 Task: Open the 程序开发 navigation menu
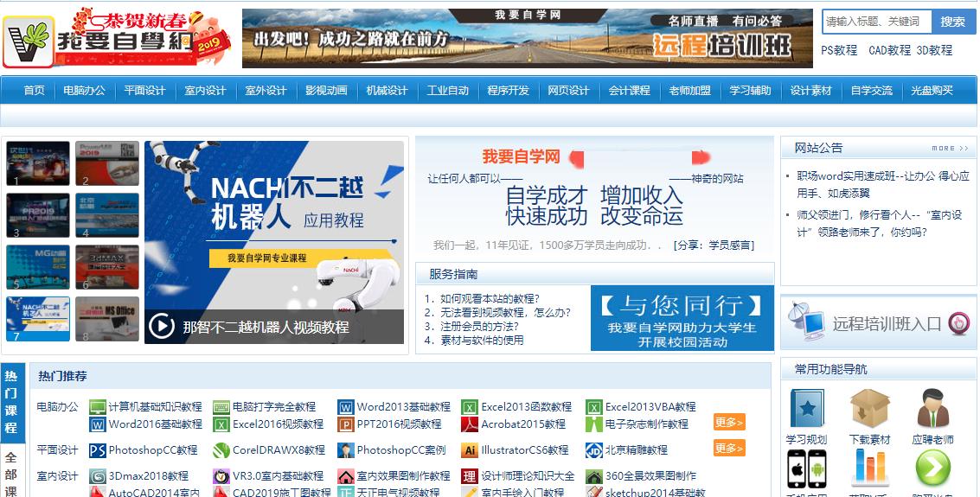click(x=508, y=91)
